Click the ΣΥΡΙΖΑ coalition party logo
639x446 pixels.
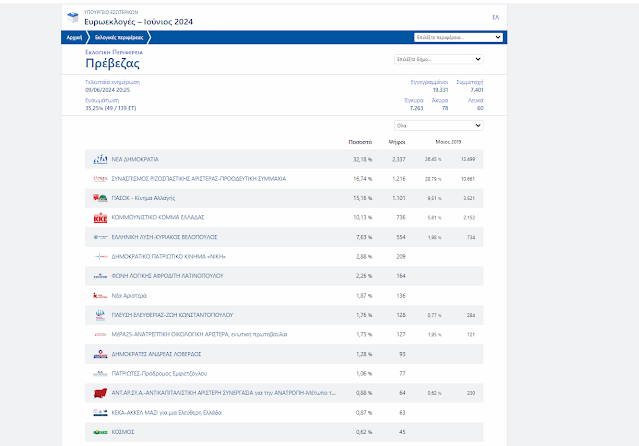point(100,179)
